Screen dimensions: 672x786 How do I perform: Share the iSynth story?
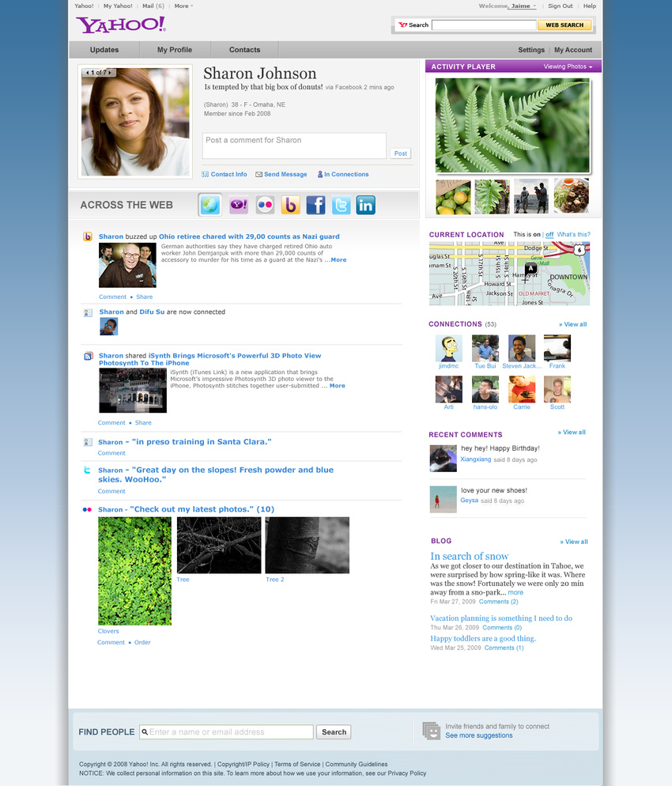coord(143,422)
